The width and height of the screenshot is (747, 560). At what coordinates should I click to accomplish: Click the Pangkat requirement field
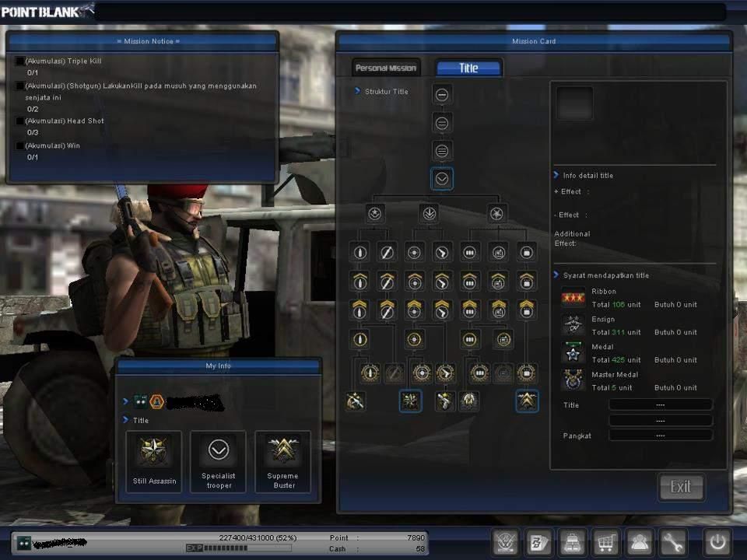point(661,436)
